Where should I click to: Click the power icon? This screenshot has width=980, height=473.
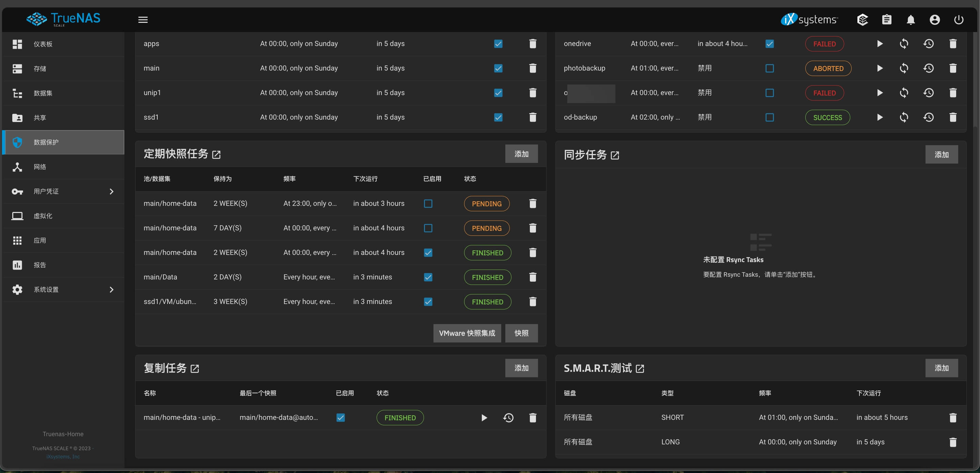pyautogui.click(x=958, y=19)
